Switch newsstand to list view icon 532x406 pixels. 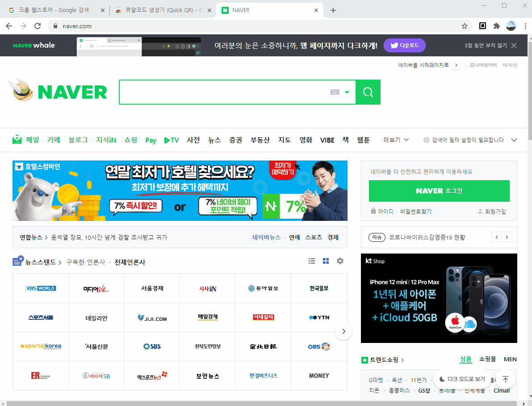pos(312,261)
